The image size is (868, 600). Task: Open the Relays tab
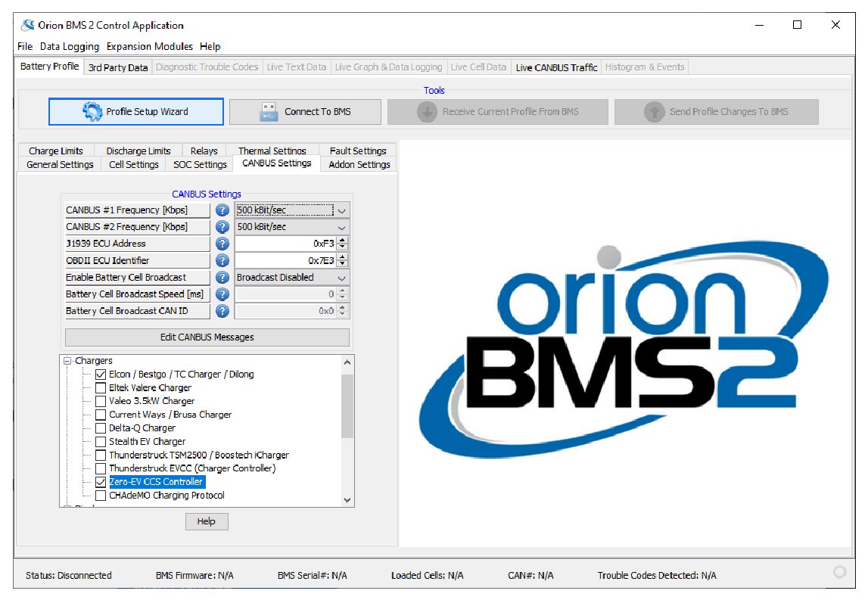(x=204, y=151)
